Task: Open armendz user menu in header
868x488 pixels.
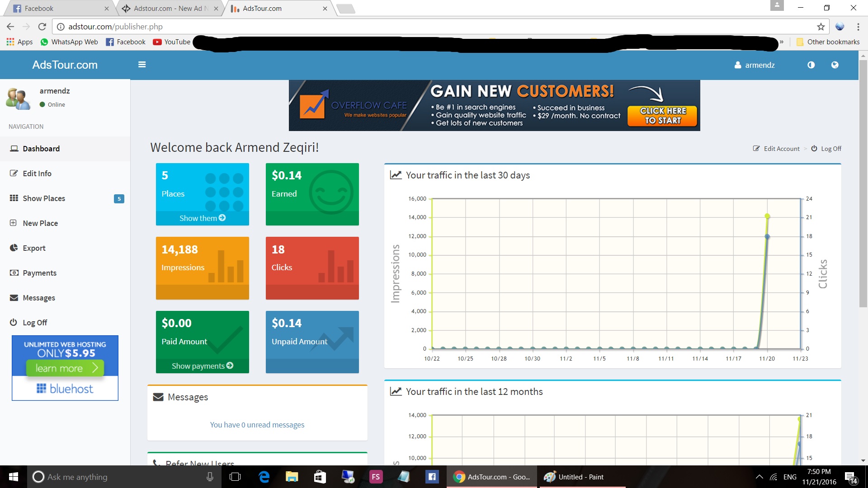Action: click(x=755, y=65)
